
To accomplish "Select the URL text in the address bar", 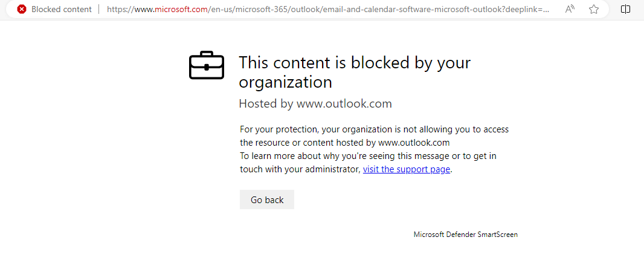I will [x=328, y=9].
